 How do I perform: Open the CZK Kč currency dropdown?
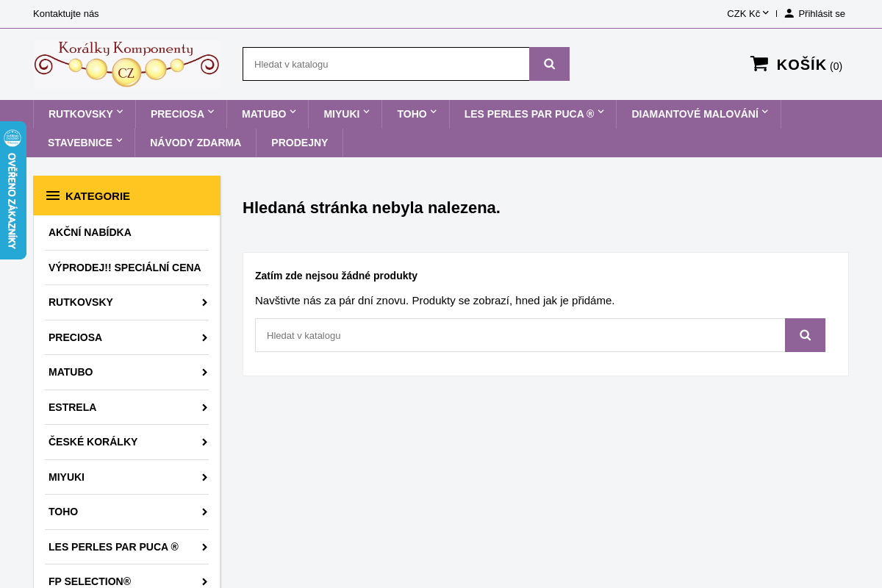tap(747, 13)
